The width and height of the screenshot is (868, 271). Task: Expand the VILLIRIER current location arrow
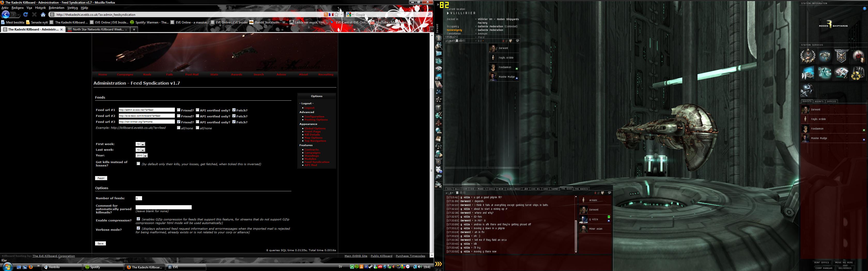(448, 13)
